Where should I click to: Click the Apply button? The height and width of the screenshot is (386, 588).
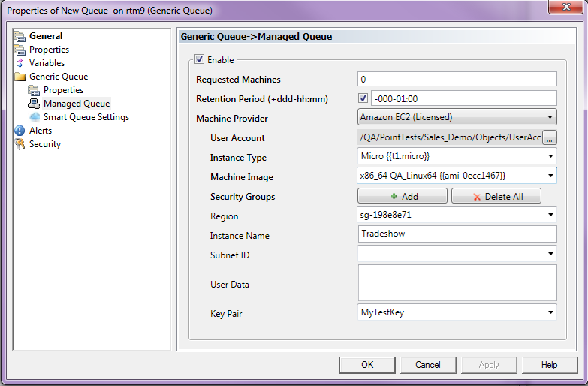[489, 365]
